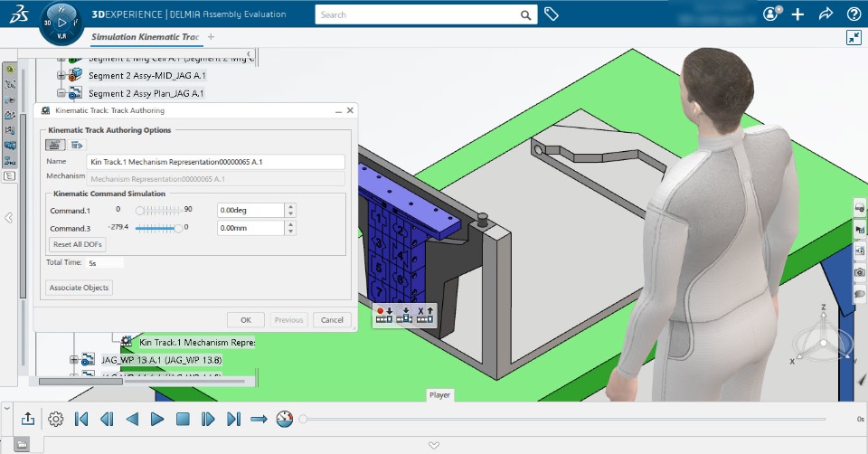Click the top icon in right edge toolbar
Viewport: 868px width, 454px height.
click(860, 208)
